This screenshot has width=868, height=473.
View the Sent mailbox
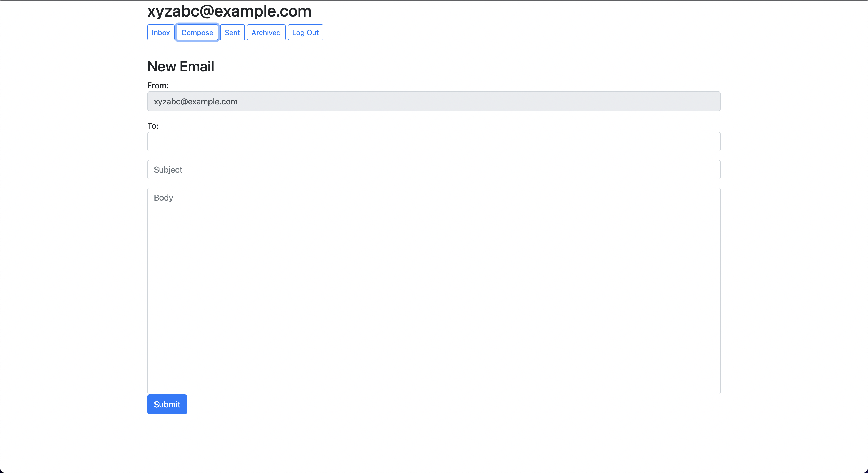(232, 32)
